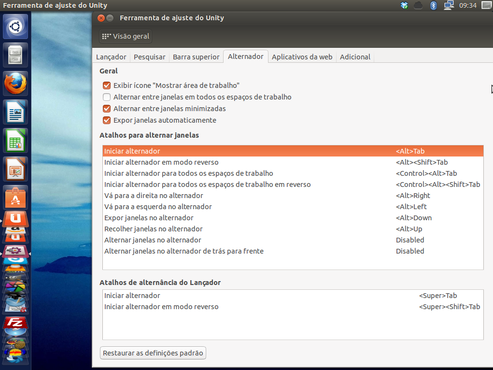The height and width of the screenshot is (370, 493).
Task: Select the row ending 'espaços de trabalho em reverso'
Action: (293, 184)
